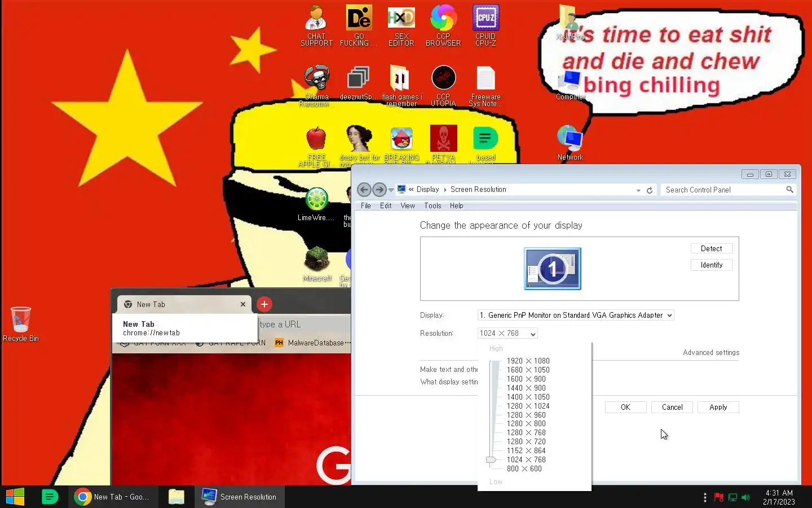Open the CCP UTOPIA desktop icon
This screenshot has width=812, height=508.
pos(443,86)
